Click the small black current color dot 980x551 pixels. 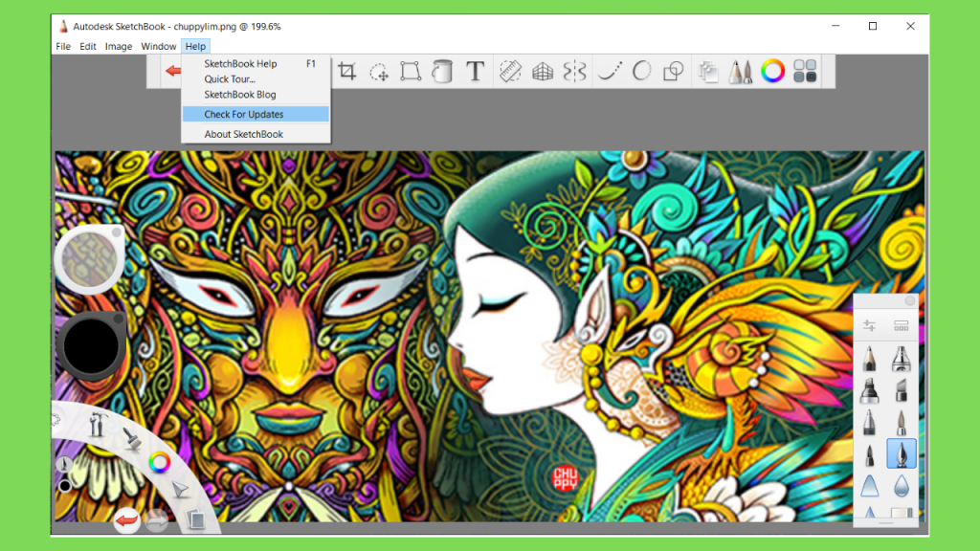pos(64,486)
